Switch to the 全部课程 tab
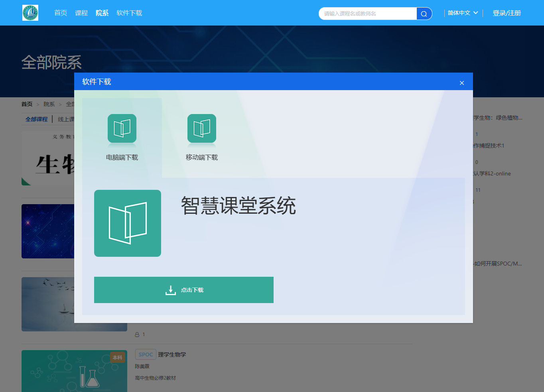 click(36, 119)
